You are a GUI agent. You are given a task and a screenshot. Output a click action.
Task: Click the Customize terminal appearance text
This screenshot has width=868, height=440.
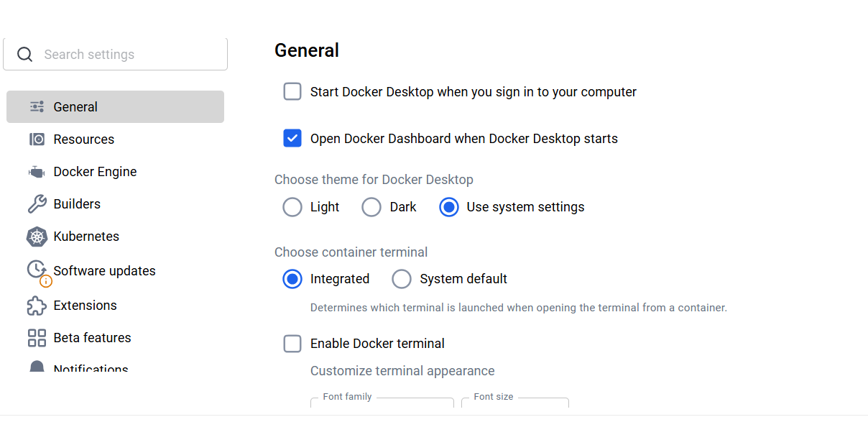tap(402, 371)
